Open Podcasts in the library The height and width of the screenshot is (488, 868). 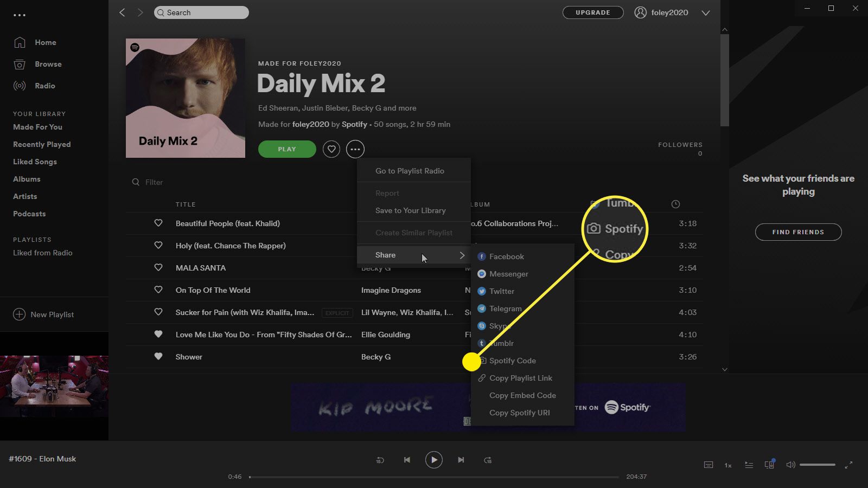click(x=29, y=214)
